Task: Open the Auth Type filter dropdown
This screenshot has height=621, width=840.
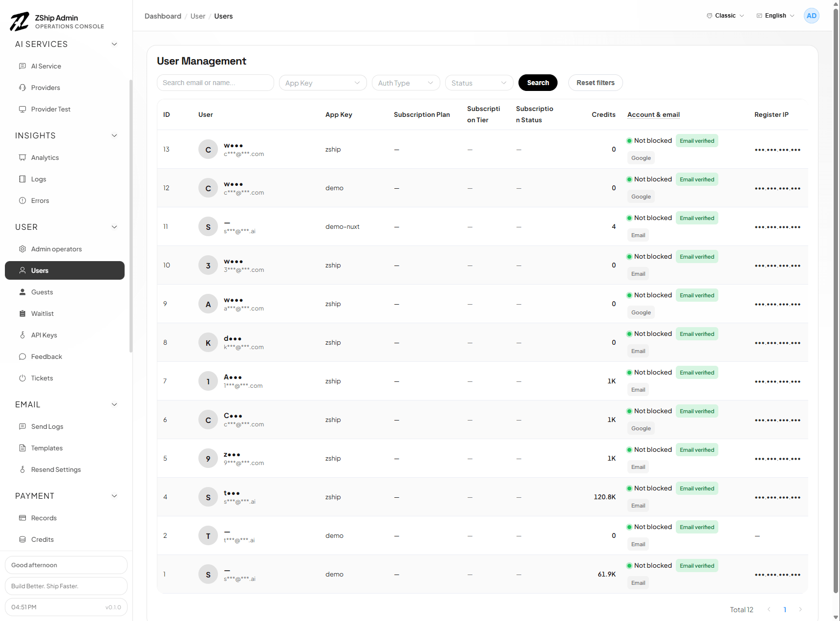Action: point(406,83)
